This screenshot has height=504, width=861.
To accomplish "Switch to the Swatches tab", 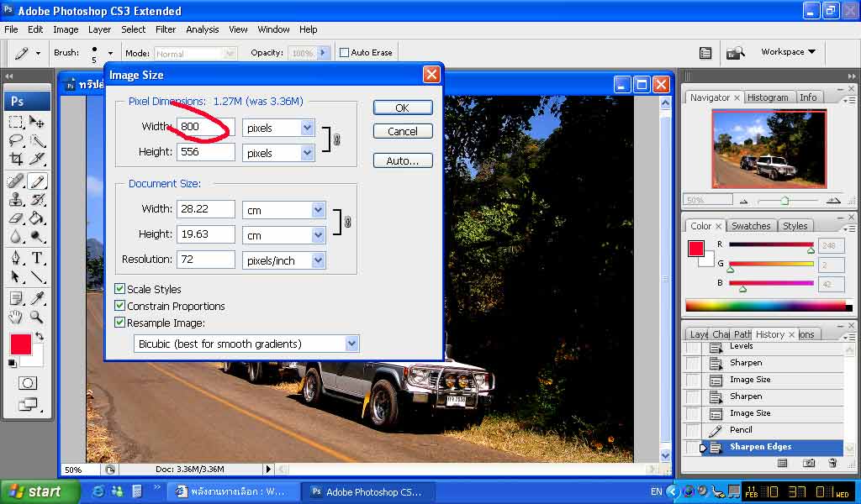I will click(x=750, y=226).
